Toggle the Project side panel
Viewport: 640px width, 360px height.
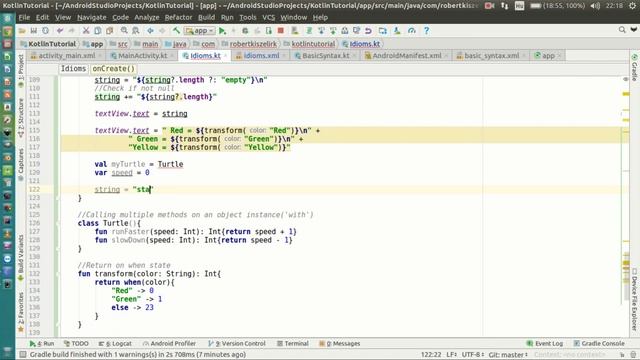pyautogui.click(x=21, y=70)
